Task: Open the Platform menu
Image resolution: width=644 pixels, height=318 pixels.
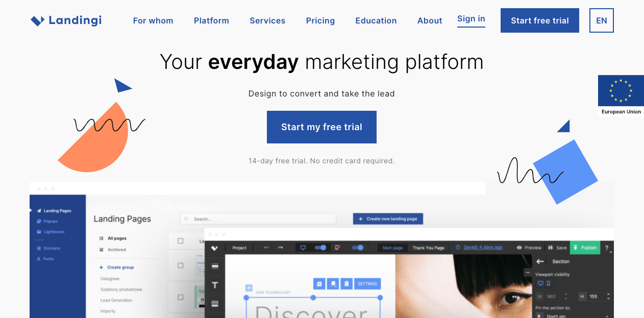Action: point(211,21)
